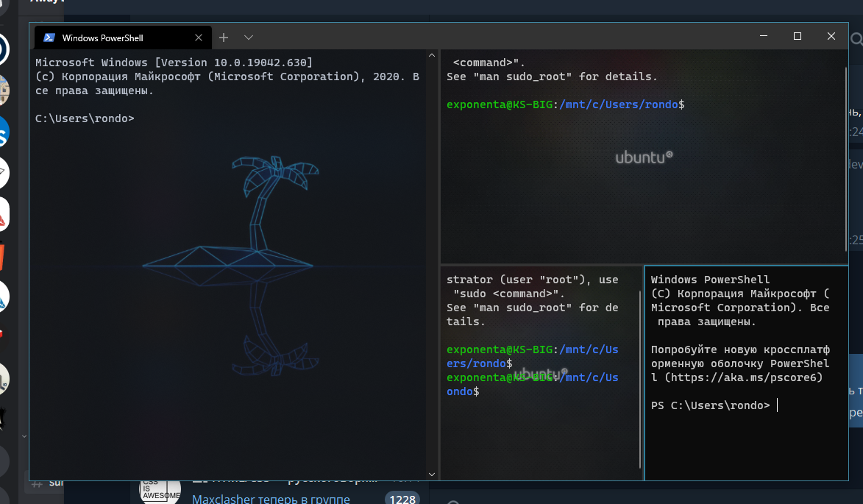Click the Microsoft Corporation 2020 copyright line in cmd pane
Screen dimensions: 863x504
[227, 83]
